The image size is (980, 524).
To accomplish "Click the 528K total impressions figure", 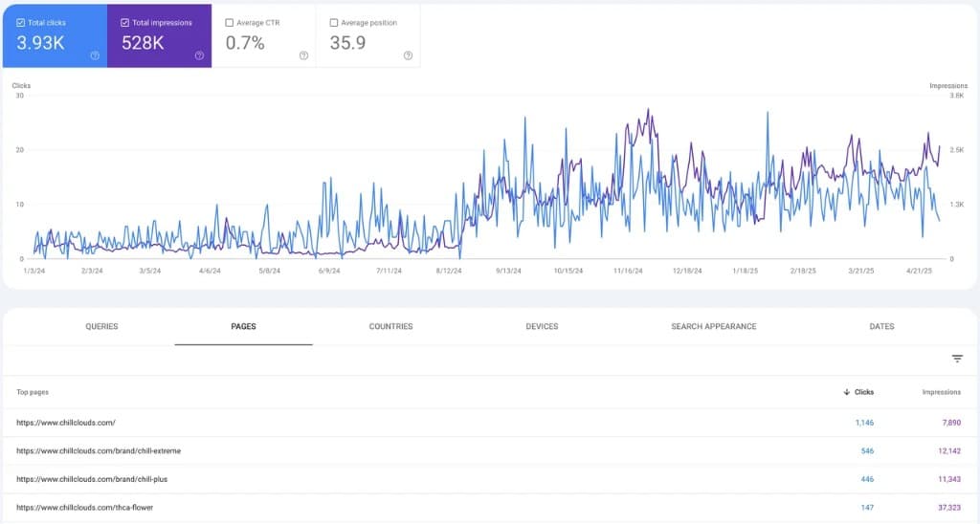I will pyautogui.click(x=143, y=43).
